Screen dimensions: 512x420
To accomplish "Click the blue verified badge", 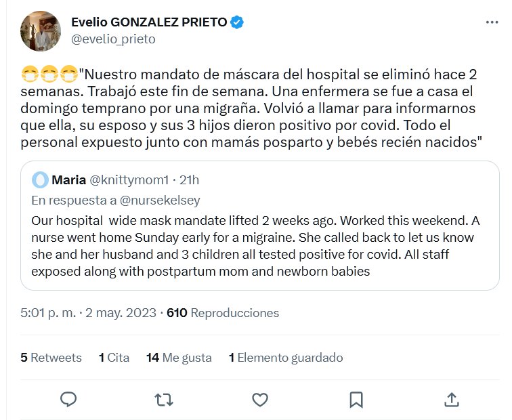I will click(x=237, y=22).
